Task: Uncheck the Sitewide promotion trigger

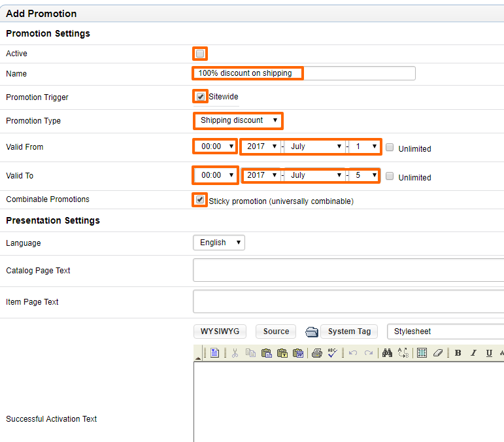Action: [x=201, y=96]
